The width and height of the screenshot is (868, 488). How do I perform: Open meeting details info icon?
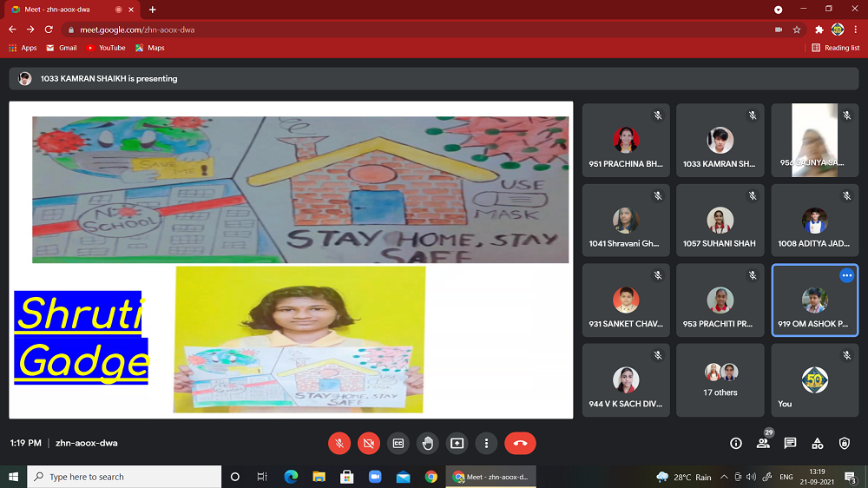736,443
